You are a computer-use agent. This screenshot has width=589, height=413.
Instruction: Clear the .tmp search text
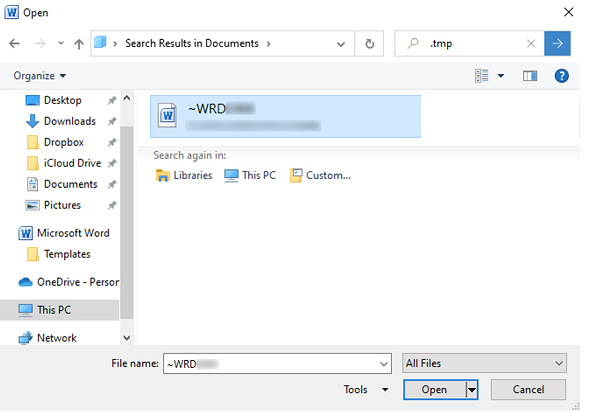531,44
